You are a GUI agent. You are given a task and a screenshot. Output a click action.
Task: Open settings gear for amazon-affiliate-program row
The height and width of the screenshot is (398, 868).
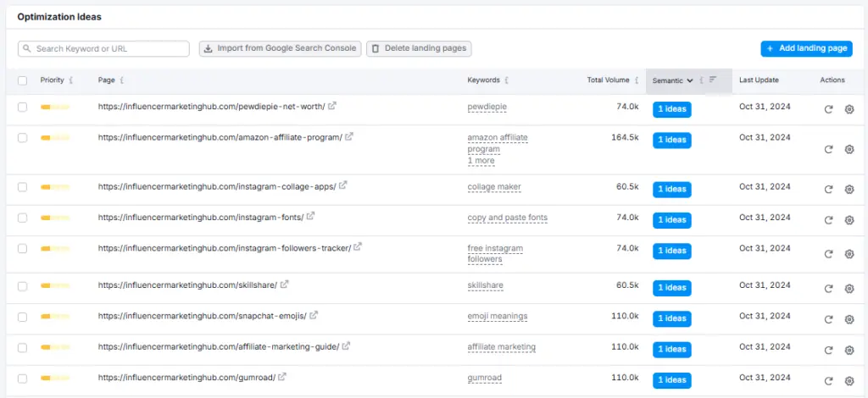[x=849, y=149]
